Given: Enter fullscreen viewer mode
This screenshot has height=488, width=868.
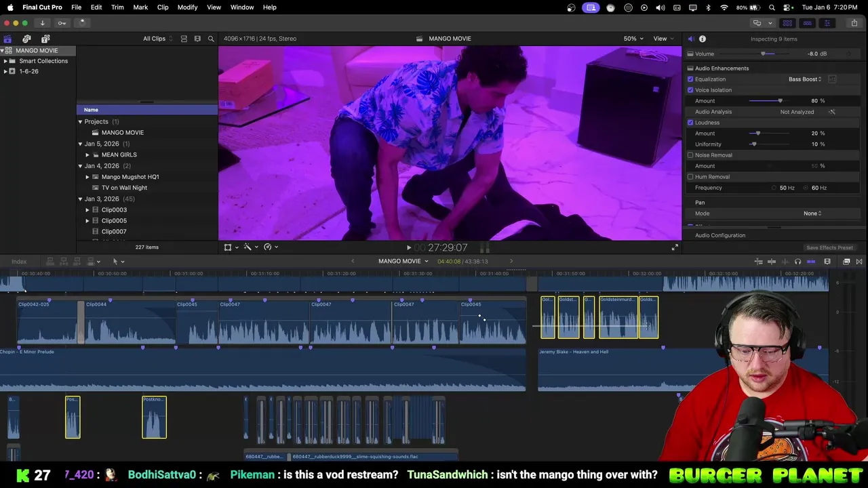Looking at the screenshot, I should (675, 247).
